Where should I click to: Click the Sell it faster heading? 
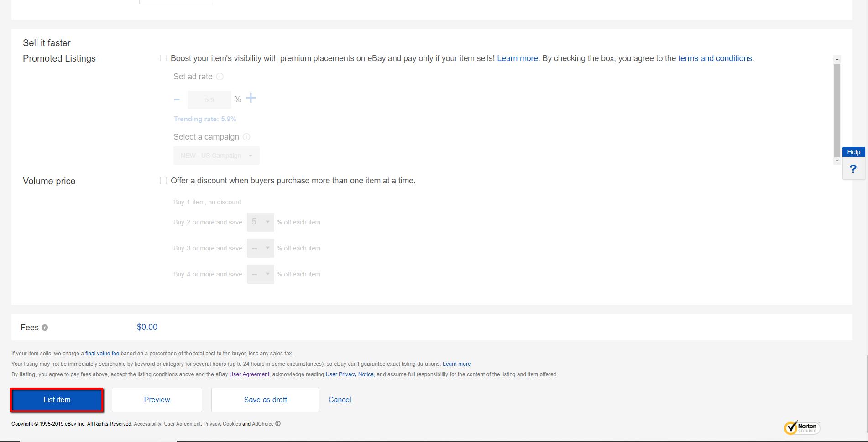click(x=47, y=43)
